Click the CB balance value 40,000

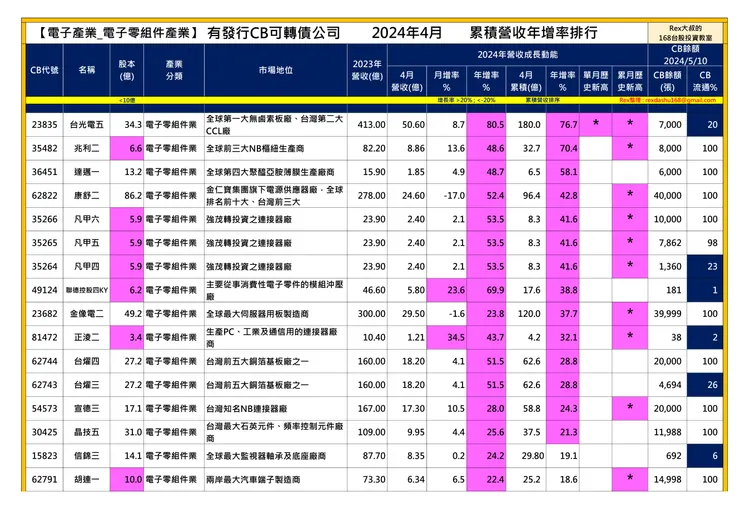tap(667, 195)
